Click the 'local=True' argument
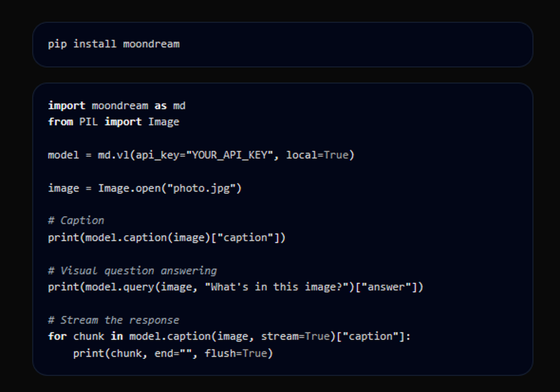 [317, 155]
